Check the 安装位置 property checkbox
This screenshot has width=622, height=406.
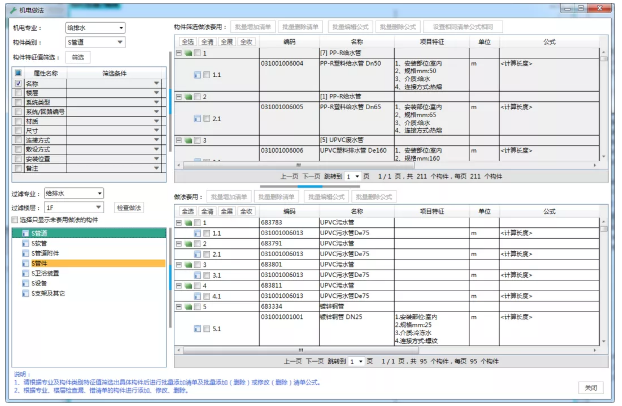coord(18,159)
